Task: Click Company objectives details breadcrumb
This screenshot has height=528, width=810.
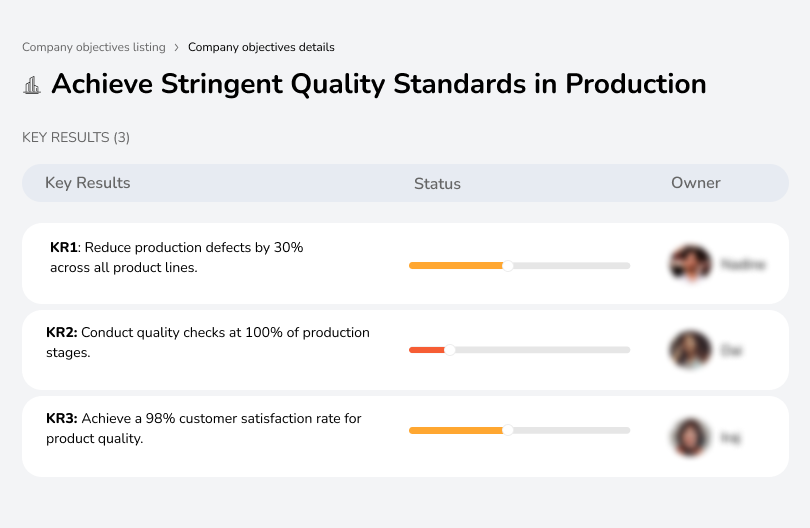Action: point(261,47)
